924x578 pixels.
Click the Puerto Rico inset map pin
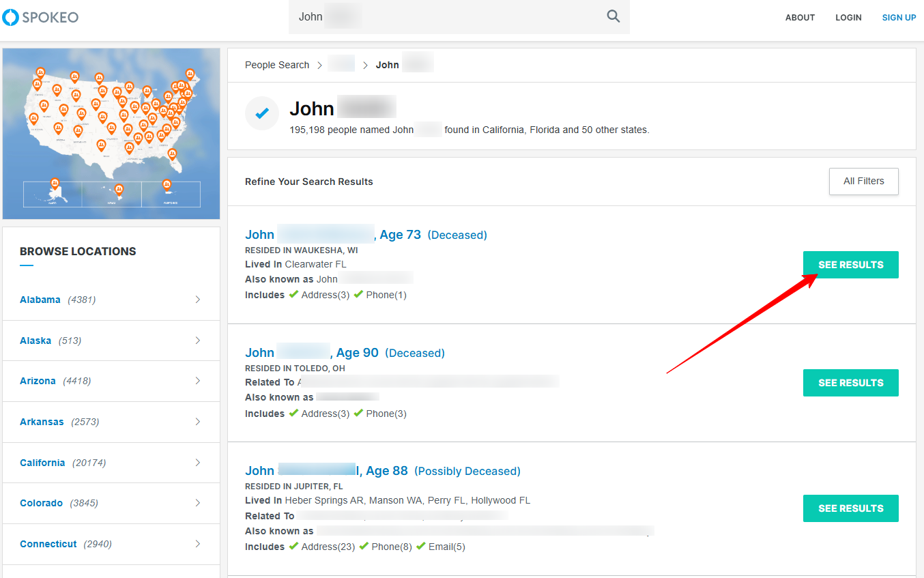tap(167, 185)
